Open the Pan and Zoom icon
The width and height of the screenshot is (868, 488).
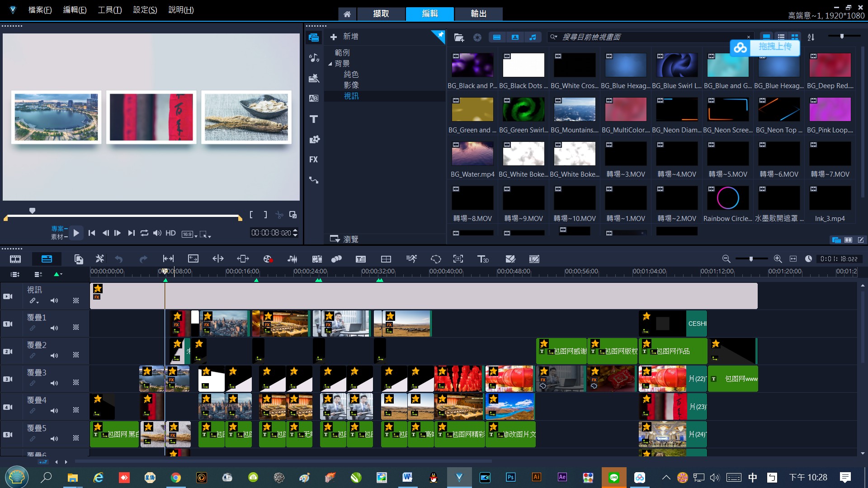coord(458,259)
